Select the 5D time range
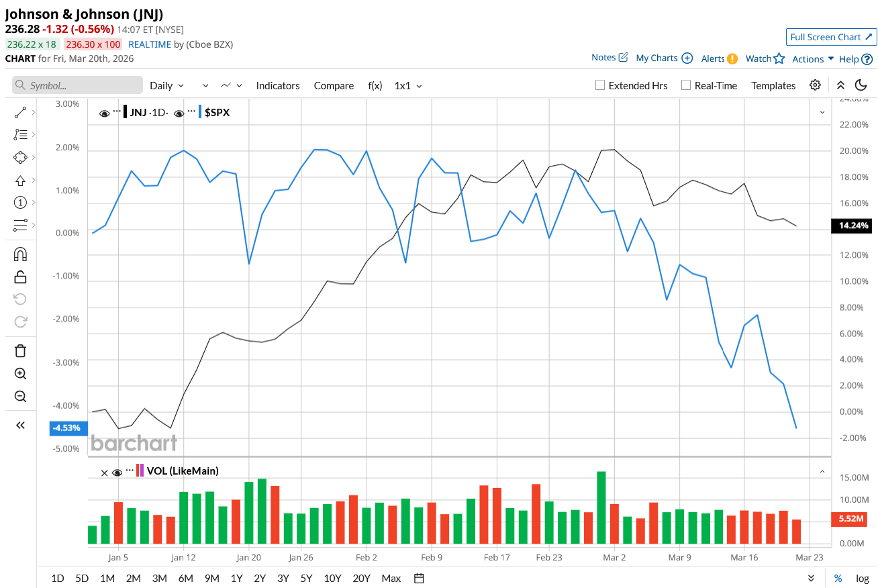The image size is (878, 588). (x=82, y=579)
